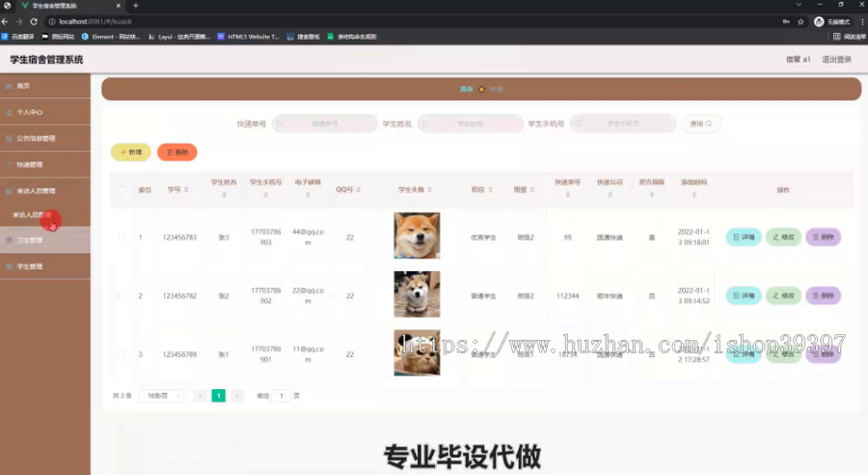Sort by 职位 column arrows
Viewport: 868px width, 475px height.
tap(491, 189)
